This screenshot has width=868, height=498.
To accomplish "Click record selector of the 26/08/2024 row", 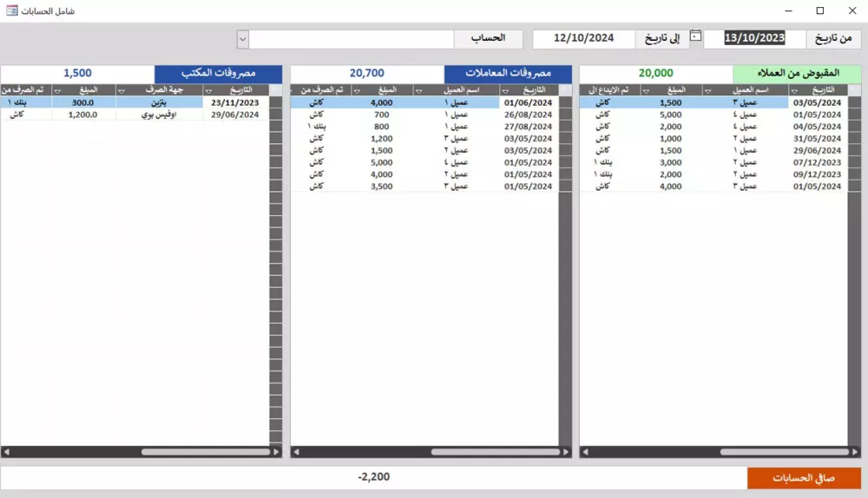I will click(565, 115).
